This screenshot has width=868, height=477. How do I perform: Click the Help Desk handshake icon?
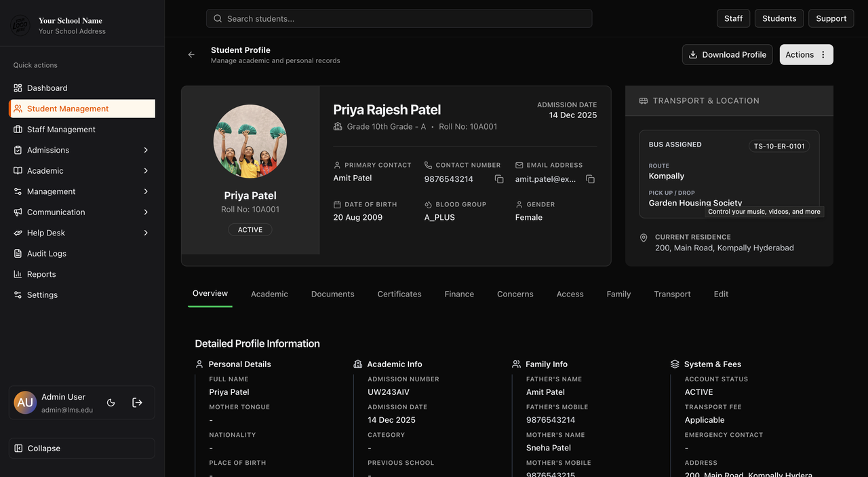point(18,233)
